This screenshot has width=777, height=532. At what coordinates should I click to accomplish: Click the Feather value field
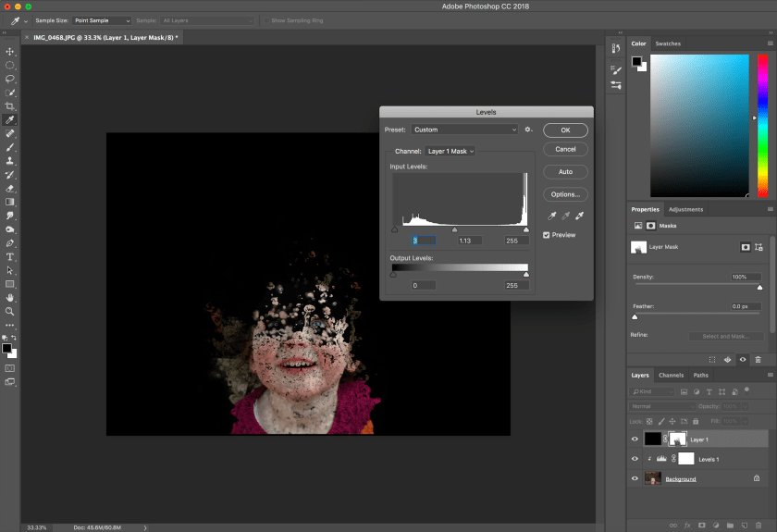point(746,306)
